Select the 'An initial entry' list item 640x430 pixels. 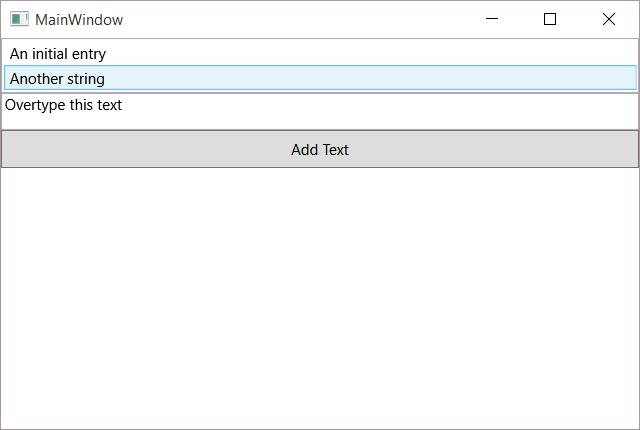(320, 53)
